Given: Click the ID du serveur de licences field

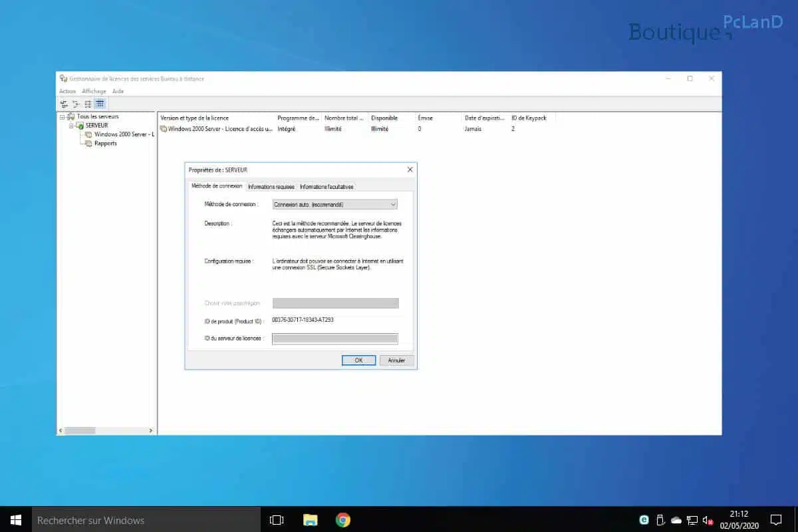Looking at the screenshot, I should tap(335, 338).
